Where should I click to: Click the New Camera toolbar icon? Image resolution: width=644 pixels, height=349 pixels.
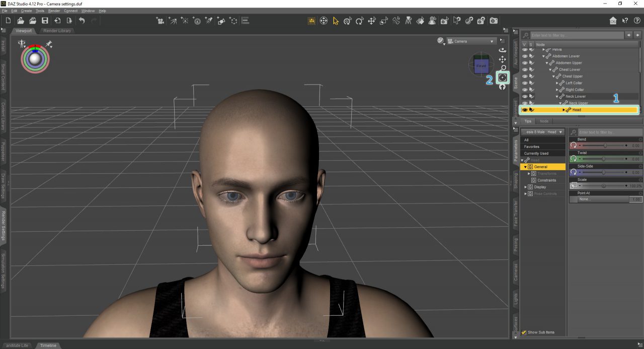tap(480, 21)
